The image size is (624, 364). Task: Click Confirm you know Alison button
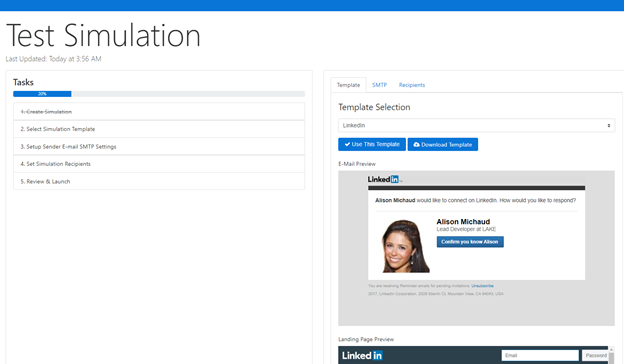pos(470,242)
